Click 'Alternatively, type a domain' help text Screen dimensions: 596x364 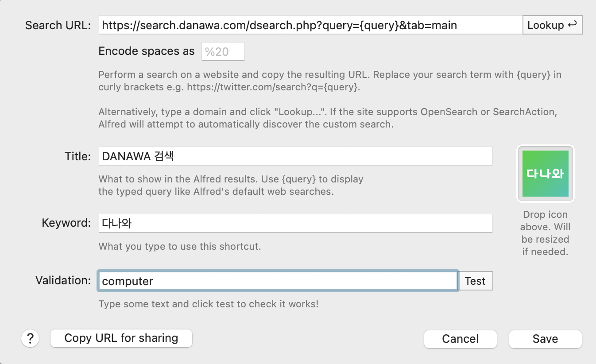pyautogui.click(x=328, y=118)
